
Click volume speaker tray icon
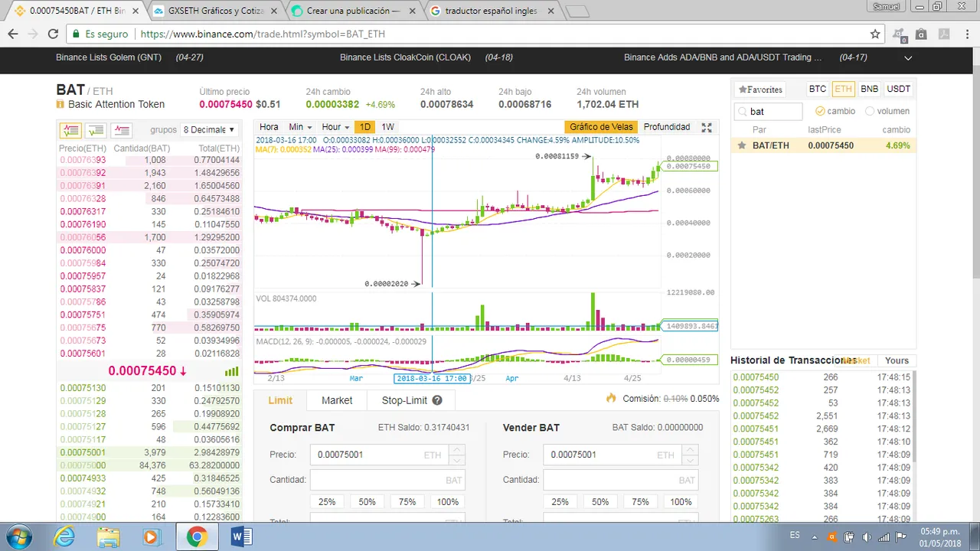pos(866,536)
